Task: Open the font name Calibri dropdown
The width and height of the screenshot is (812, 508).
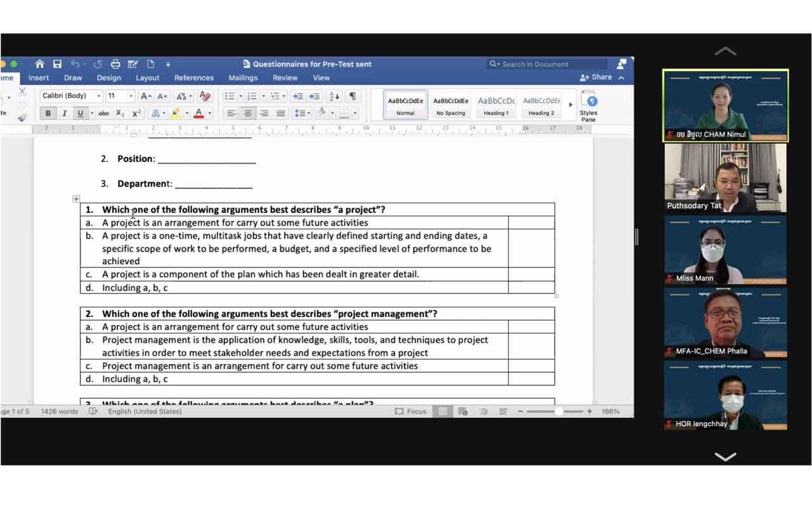Action: coord(98,97)
